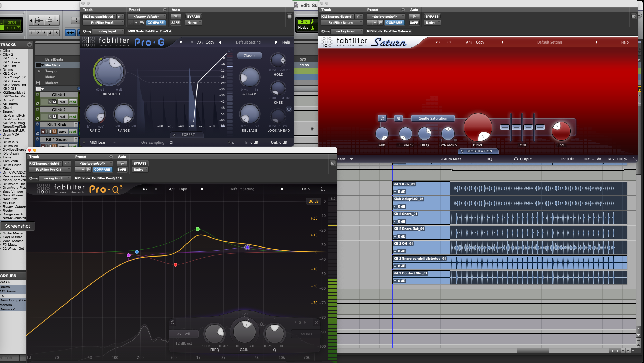Open the TRACKS list dropdown menu
Screen dimensions: 644x363
pos(29,45)
